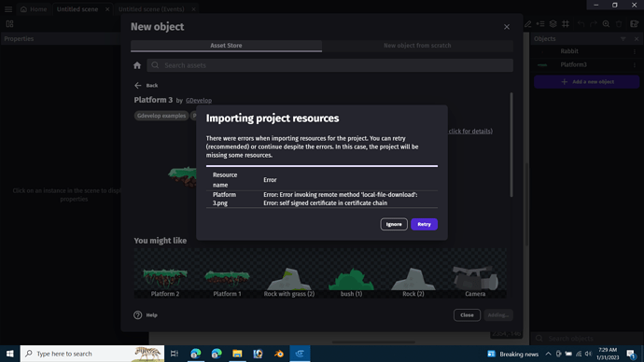Open Help at the dialog bottom
Image resolution: width=644 pixels, height=362 pixels.
tap(146, 314)
